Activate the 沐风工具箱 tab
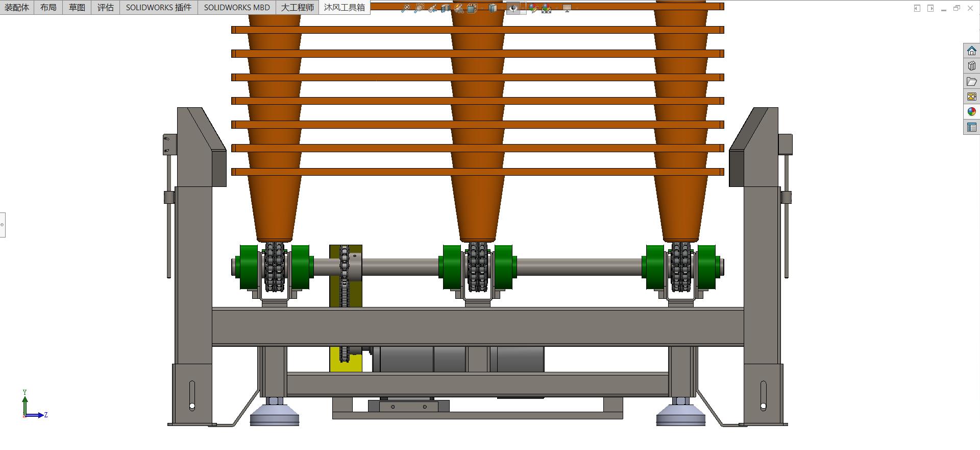The width and height of the screenshot is (980, 450). point(345,7)
